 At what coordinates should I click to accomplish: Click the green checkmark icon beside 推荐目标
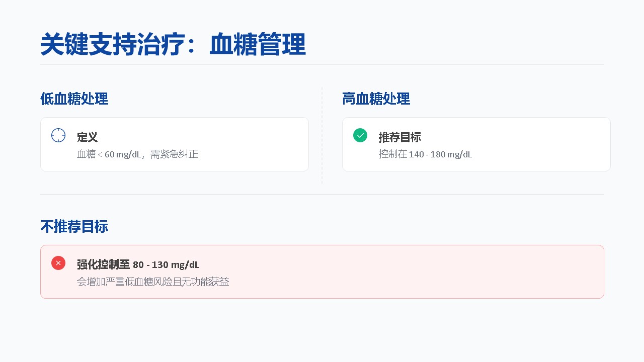pyautogui.click(x=360, y=135)
